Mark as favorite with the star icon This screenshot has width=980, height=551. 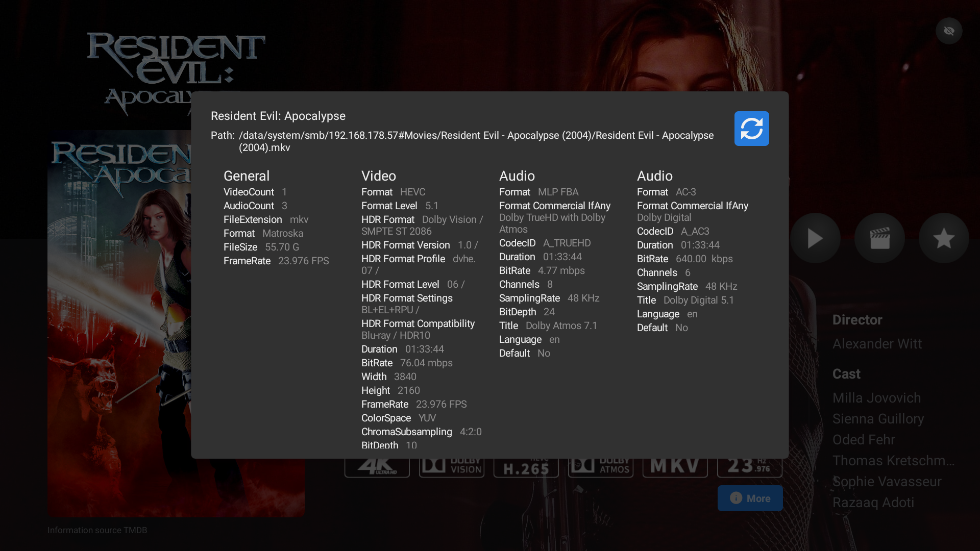coord(944,238)
